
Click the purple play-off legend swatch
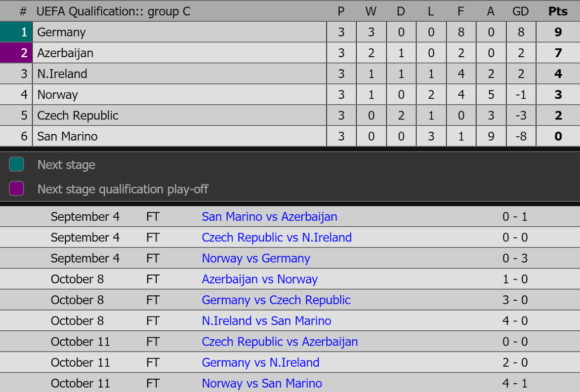pos(16,189)
